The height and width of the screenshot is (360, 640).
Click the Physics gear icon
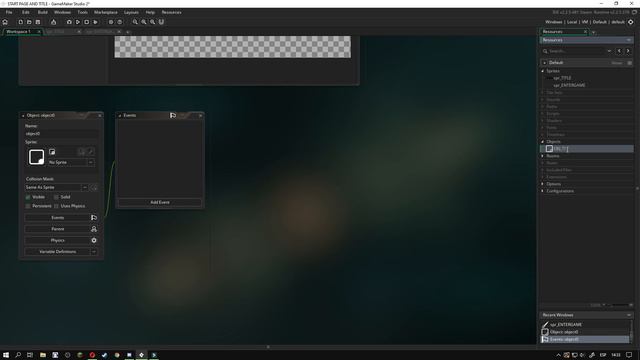click(94, 240)
